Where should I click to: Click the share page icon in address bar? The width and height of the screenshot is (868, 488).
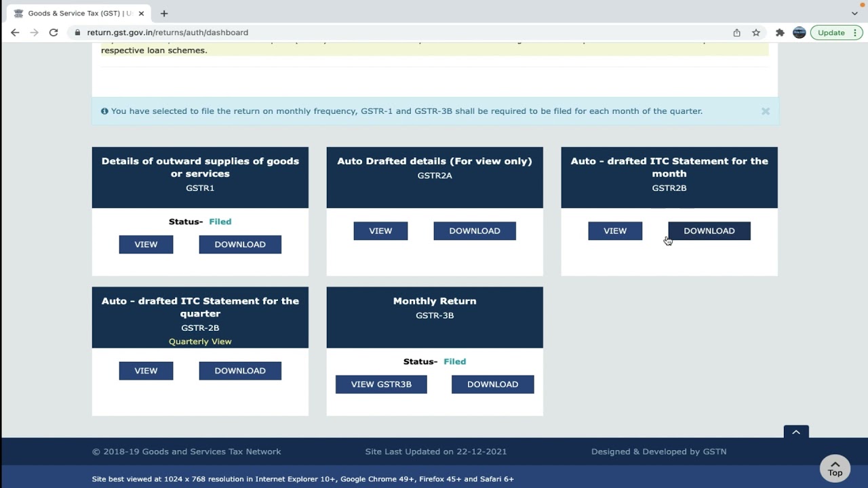pyautogui.click(x=736, y=33)
